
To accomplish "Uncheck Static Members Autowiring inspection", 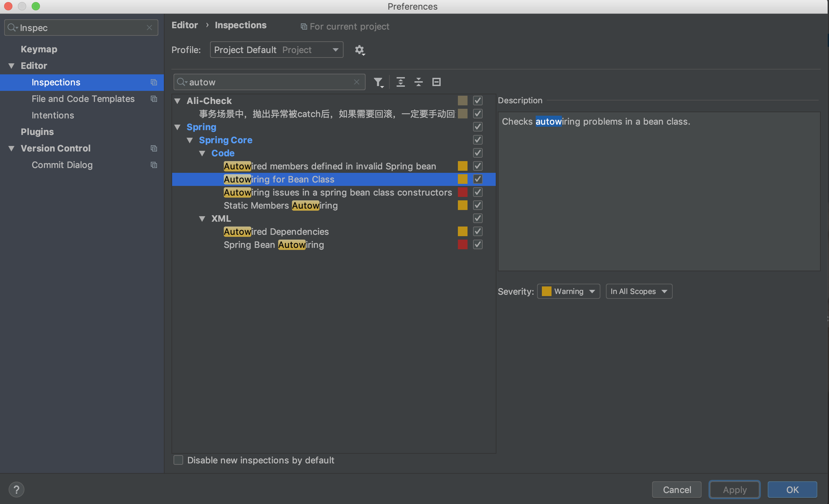I will [x=478, y=205].
